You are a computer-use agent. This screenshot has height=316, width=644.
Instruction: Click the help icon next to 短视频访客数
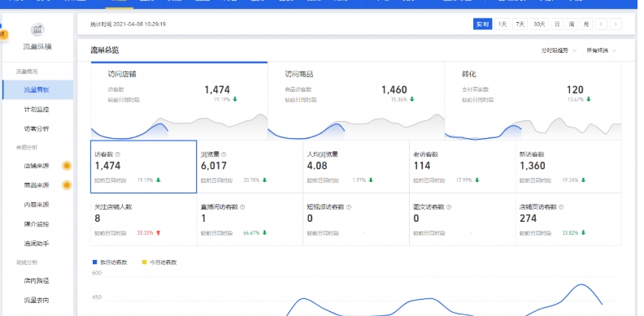coord(349,207)
